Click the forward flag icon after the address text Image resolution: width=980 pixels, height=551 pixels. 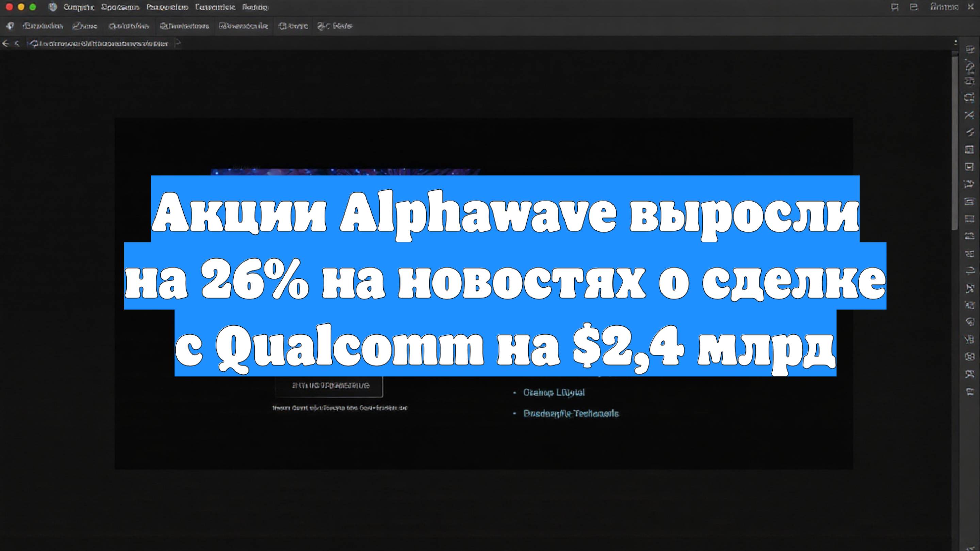tap(178, 43)
